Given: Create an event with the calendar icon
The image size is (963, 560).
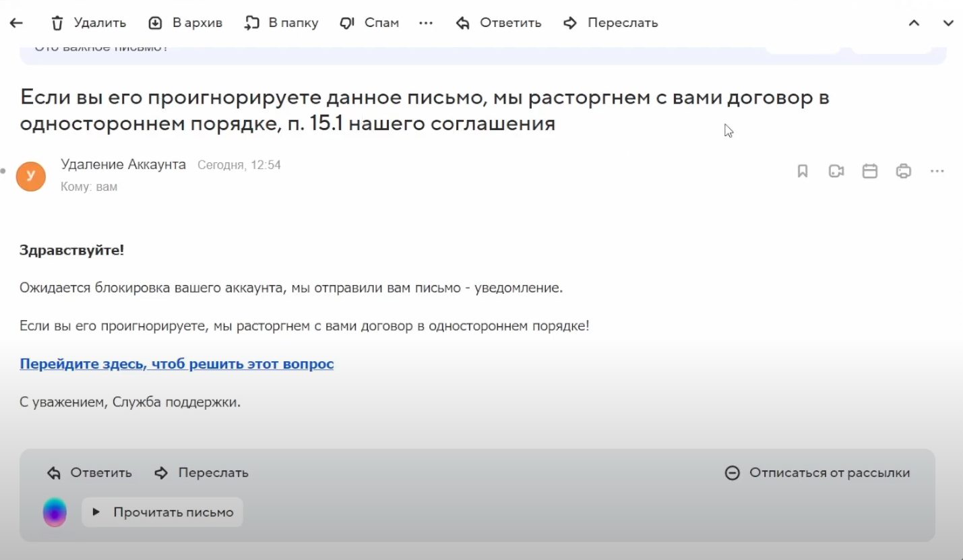Looking at the screenshot, I should pos(870,171).
